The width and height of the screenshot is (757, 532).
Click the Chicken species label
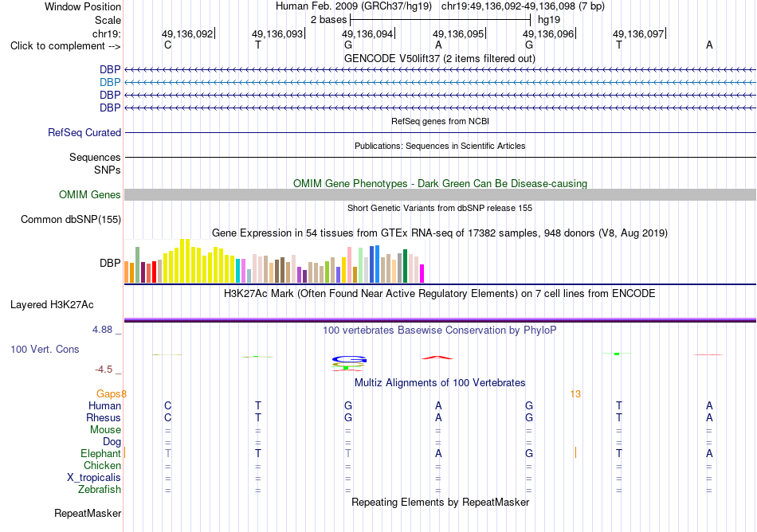click(x=102, y=465)
